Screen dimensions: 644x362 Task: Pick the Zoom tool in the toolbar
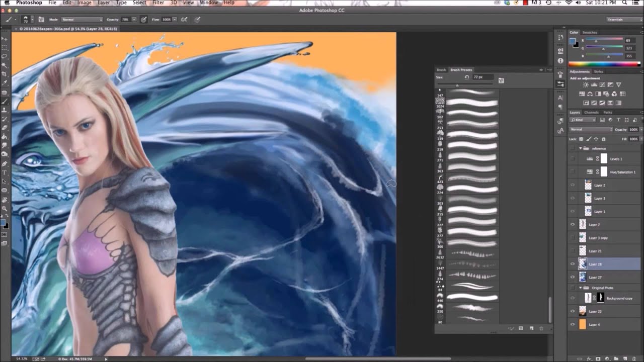5,209
